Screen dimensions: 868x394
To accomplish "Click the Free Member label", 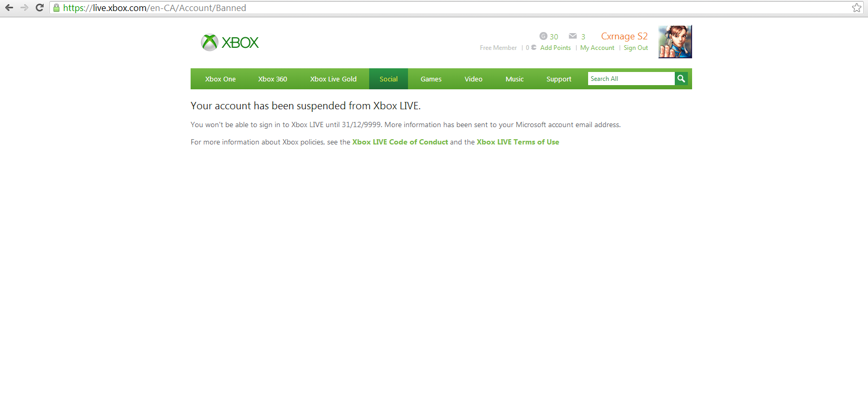I will point(498,48).
